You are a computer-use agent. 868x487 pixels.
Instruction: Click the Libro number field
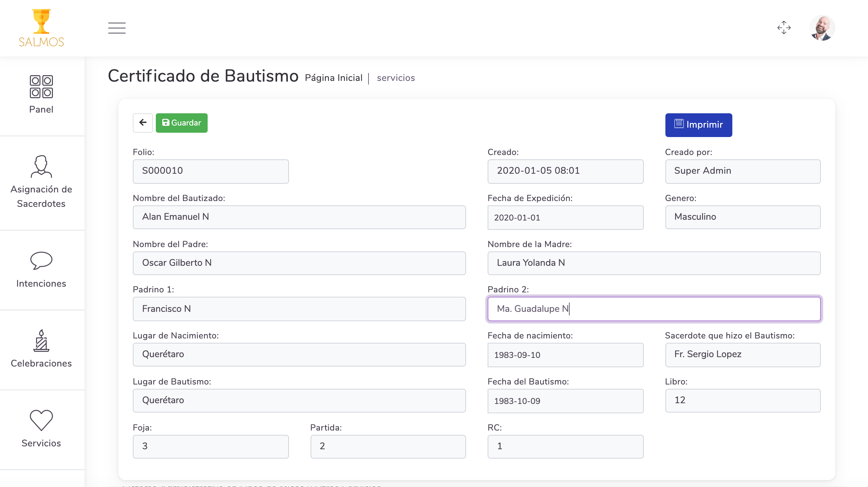coord(742,400)
